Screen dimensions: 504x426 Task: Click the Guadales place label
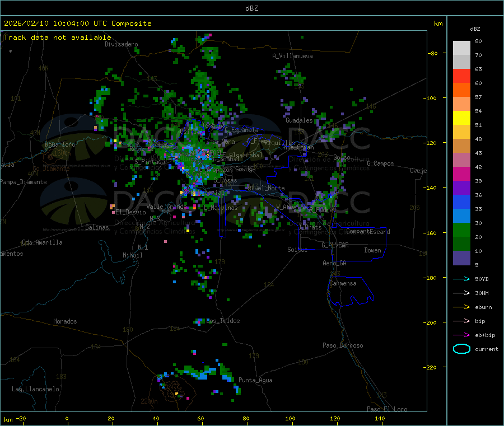tap(299, 120)
